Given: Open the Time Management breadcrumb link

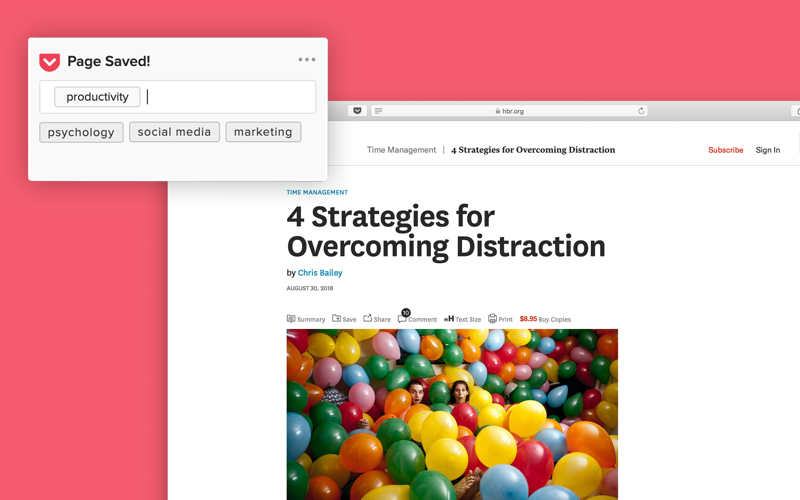Looking at the screenshot, I should (x=402, y=150).
